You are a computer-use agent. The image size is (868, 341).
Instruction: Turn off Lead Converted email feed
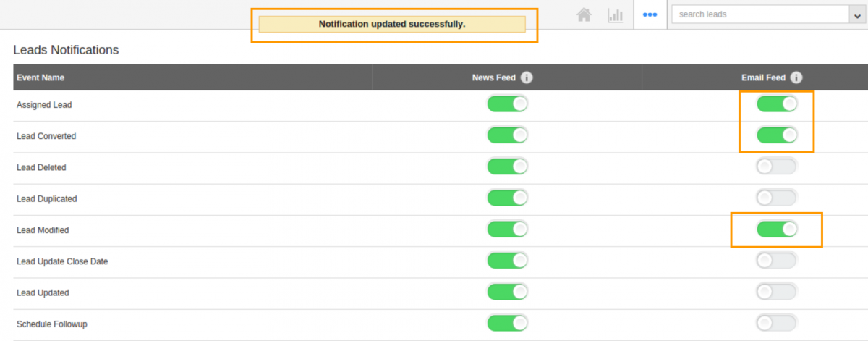[777, 135]
